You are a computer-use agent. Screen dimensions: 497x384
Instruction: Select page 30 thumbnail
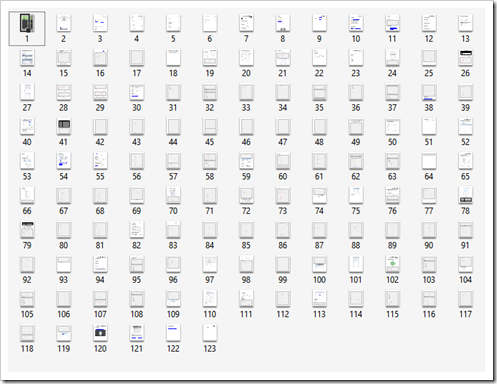click(x=137, y=92)
